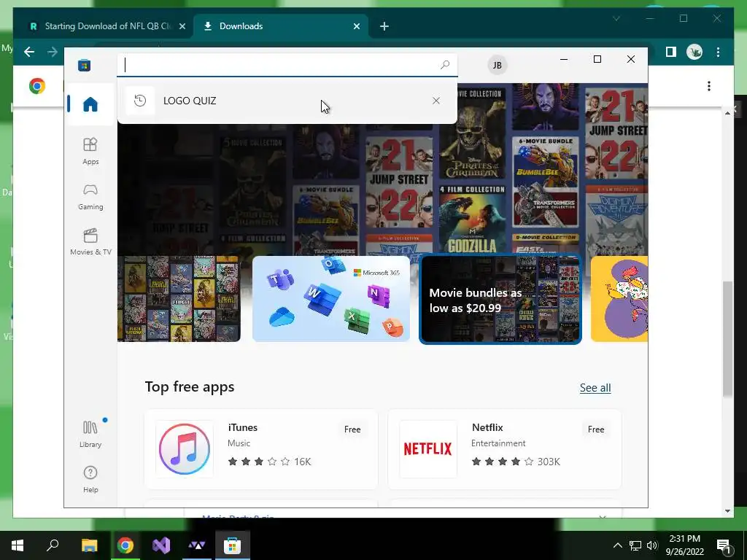Open Visual Studio from taskbar
This screenshot has height=560, width=747.
161,545
